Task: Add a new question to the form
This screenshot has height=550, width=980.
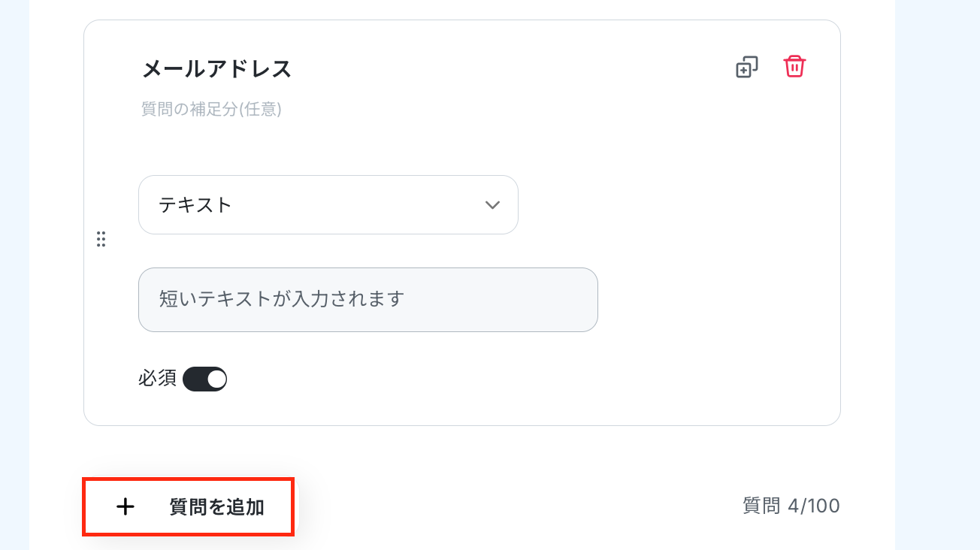Action: [x=188, y=507]
